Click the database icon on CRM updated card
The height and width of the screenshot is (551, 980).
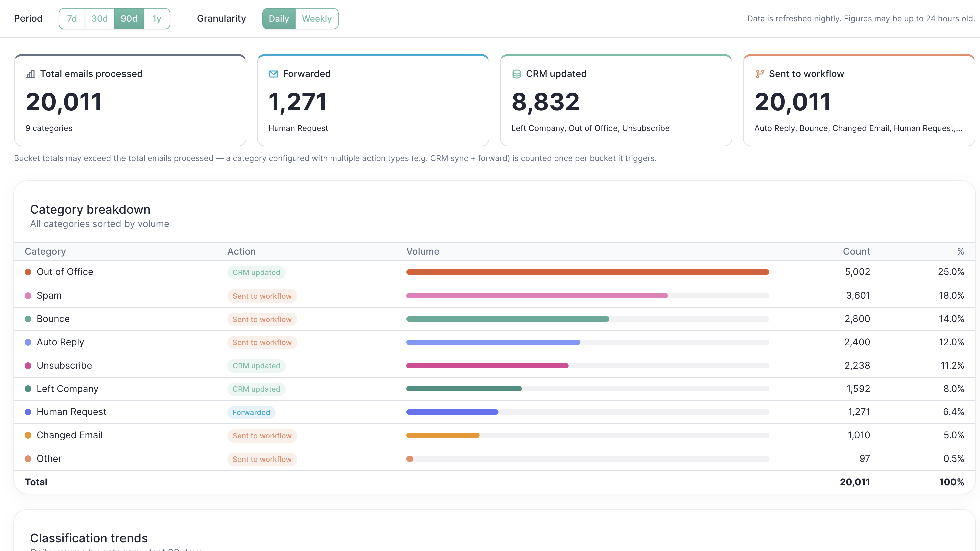coord(516,74)
